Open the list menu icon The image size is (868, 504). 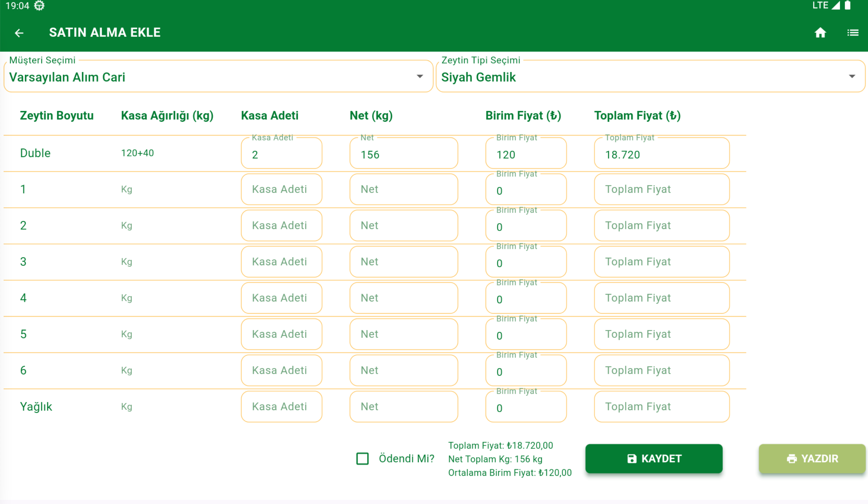point(852,33)
